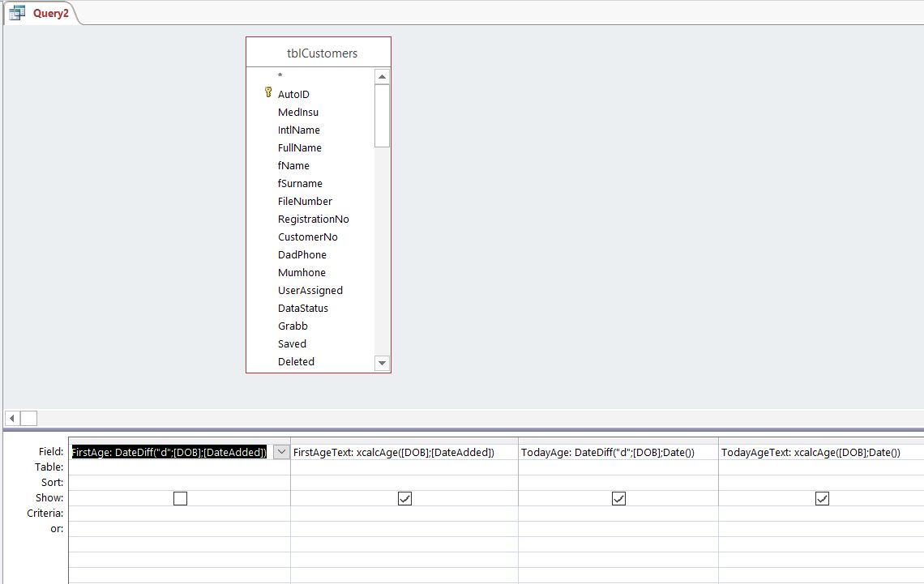
Task: Select the Mumhone field
Action: pyautogui.click(x=302, y=273)
